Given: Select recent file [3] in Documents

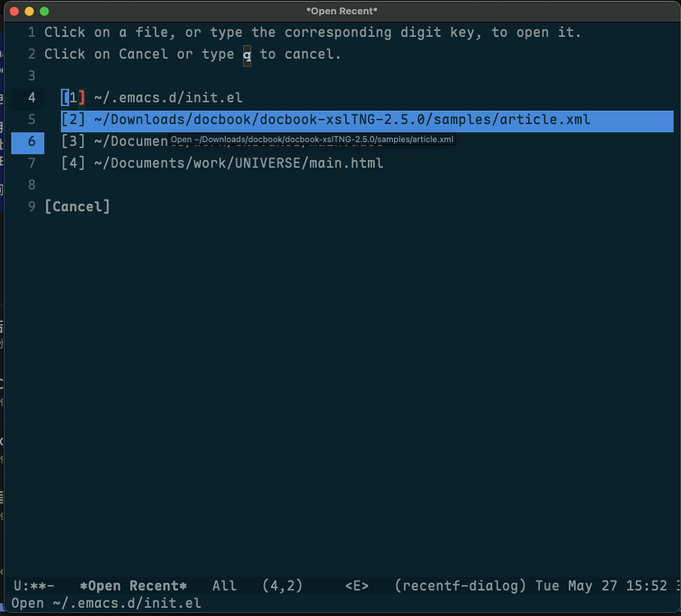Looking at the screenshot, I should pyautogui.click(x=107, y=141).
